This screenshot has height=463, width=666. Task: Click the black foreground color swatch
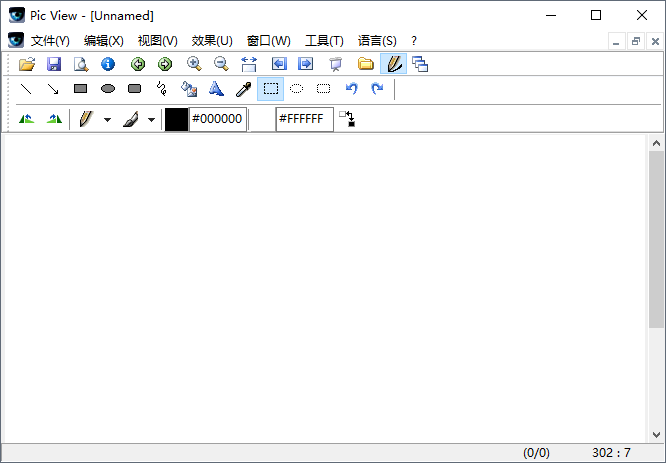[x=176, y=119]
